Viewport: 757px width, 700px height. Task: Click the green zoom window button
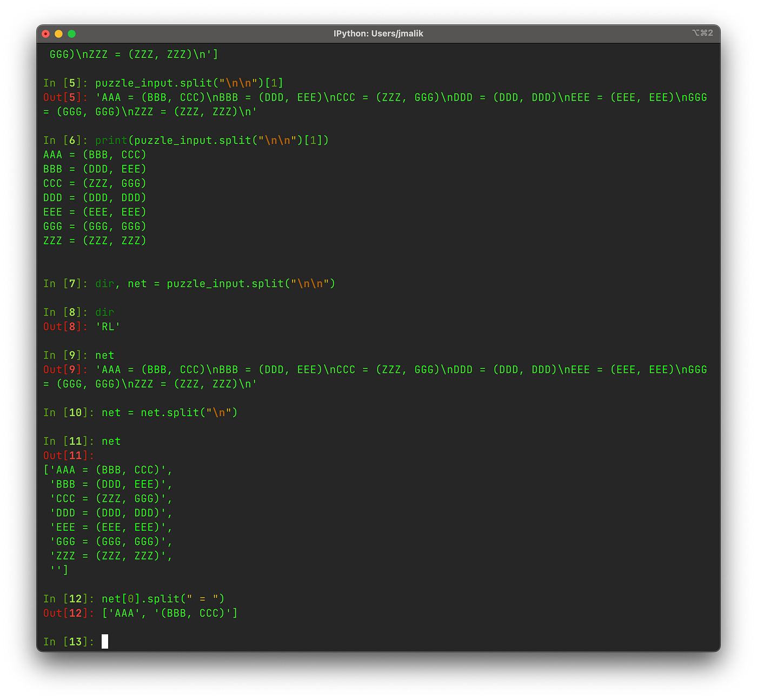click(71, 34)
